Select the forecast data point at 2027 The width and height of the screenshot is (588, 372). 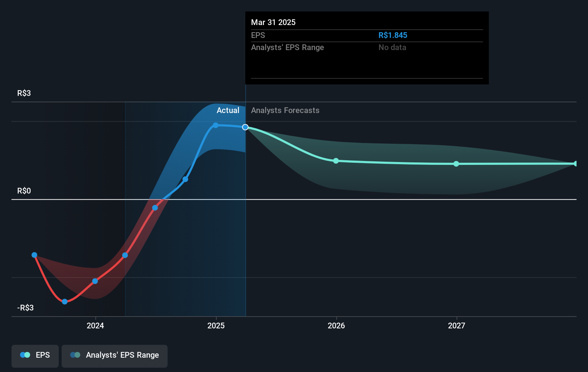456,164
